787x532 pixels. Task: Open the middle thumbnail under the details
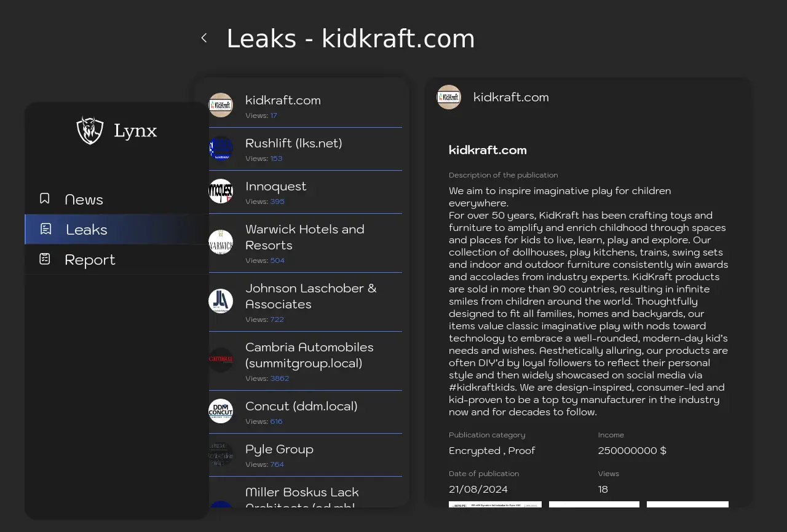tap(594, 504)
